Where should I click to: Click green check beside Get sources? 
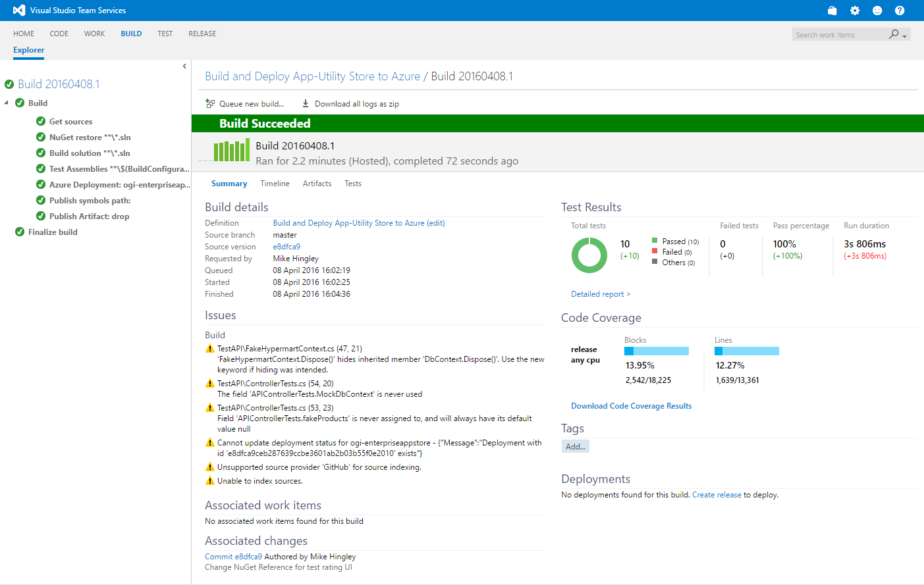click(x=41, y=121)
